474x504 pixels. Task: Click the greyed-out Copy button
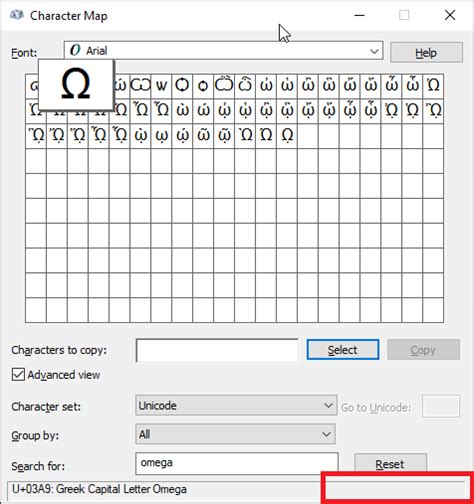423,350
